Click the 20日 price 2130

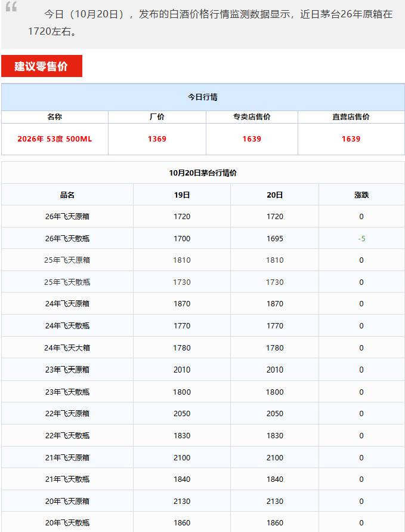pos(274,501)
